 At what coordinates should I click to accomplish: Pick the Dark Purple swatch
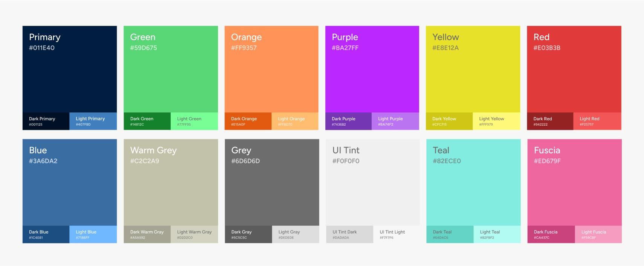348,121
